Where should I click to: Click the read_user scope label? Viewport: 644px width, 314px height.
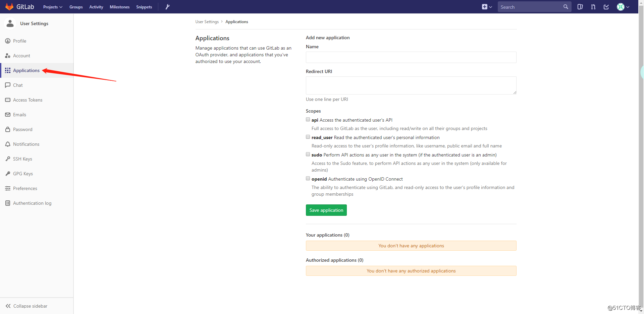click(375, 137)
